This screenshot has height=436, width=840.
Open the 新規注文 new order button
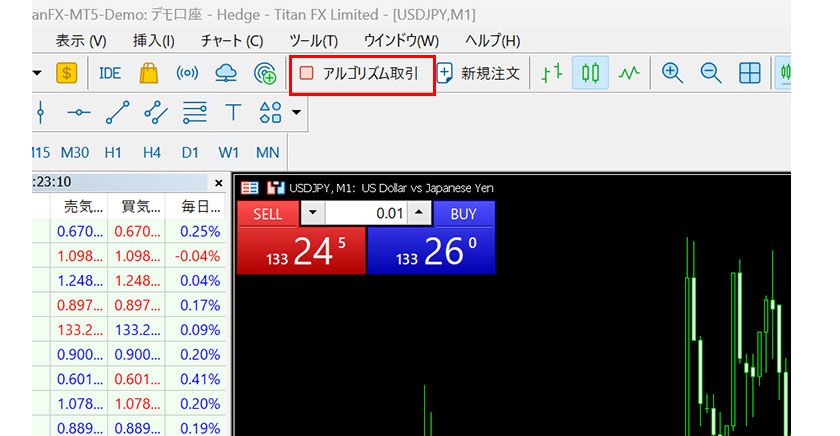click(478, 73)
